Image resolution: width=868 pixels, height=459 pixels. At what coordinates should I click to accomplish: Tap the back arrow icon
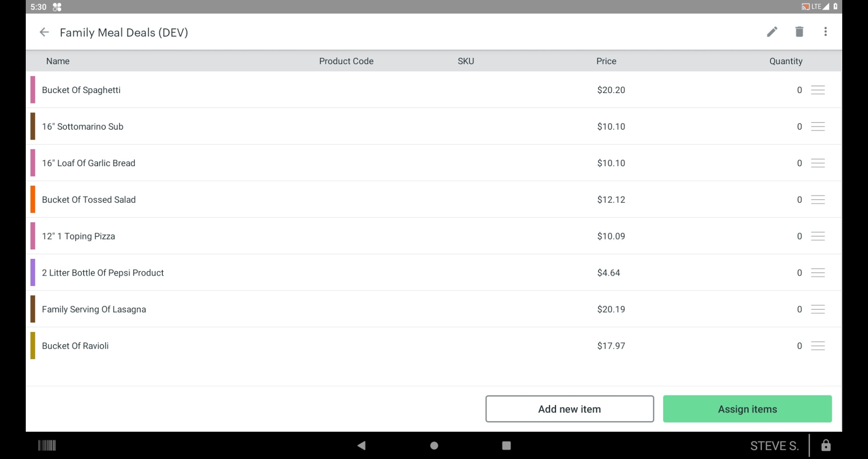pos(44,32)
